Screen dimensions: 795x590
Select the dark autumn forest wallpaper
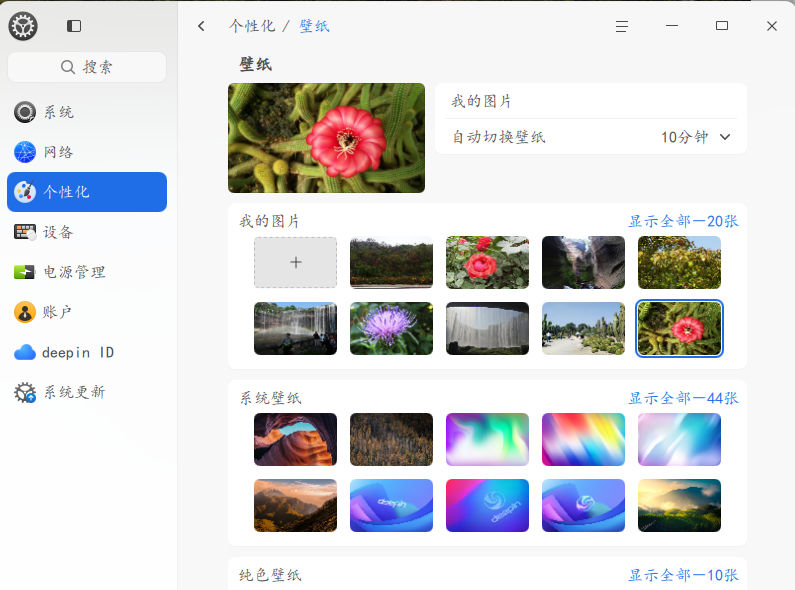391,439
